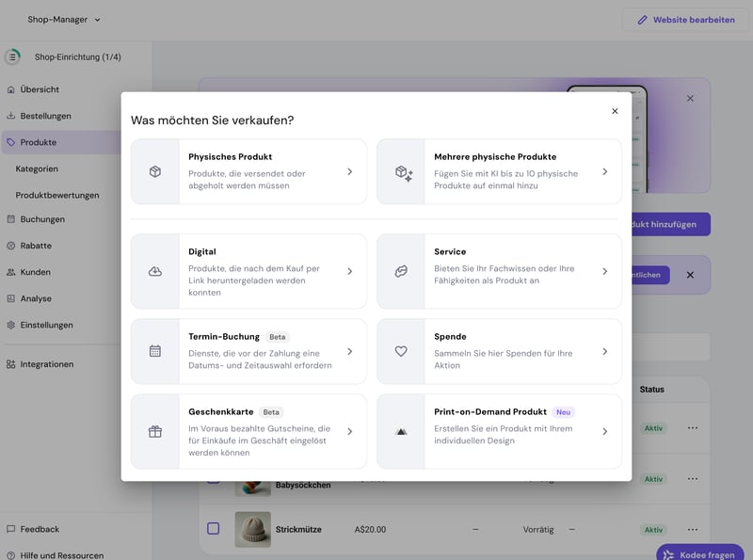
Task: Click the heart icon for Spende
Action: click(401, 351)
